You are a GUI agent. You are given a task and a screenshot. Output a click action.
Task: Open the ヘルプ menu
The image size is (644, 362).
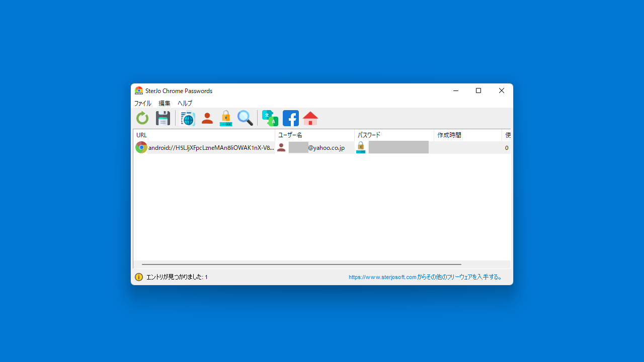(x=185, y=103)
